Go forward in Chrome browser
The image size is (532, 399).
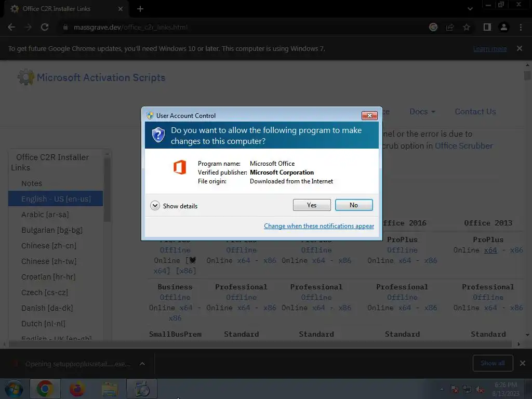pos(28,27)
